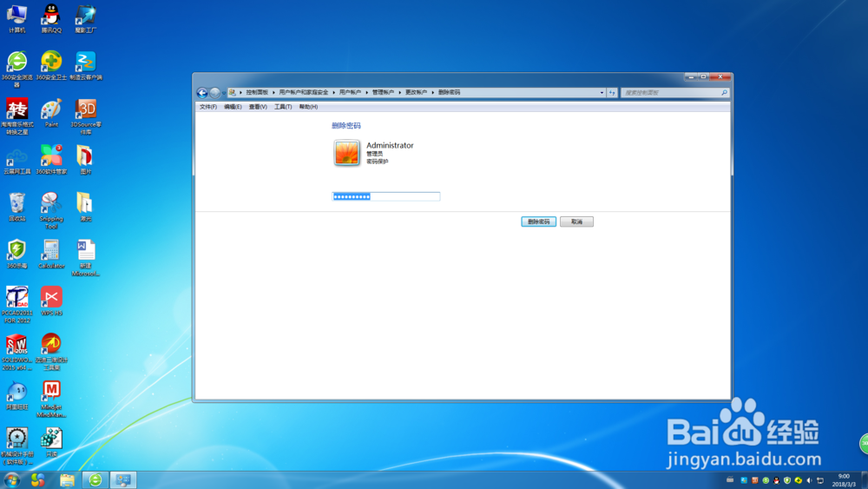Click the volume speaker icon in the system tray
This screenshot has width=868, height=489.
tap(809, 480)
